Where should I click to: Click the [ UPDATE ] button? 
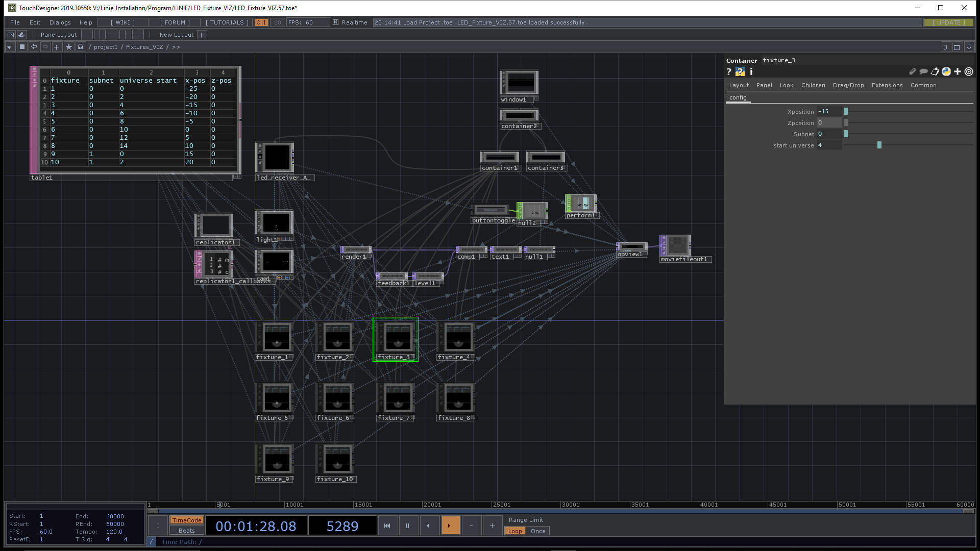click(x=948, y=22)
